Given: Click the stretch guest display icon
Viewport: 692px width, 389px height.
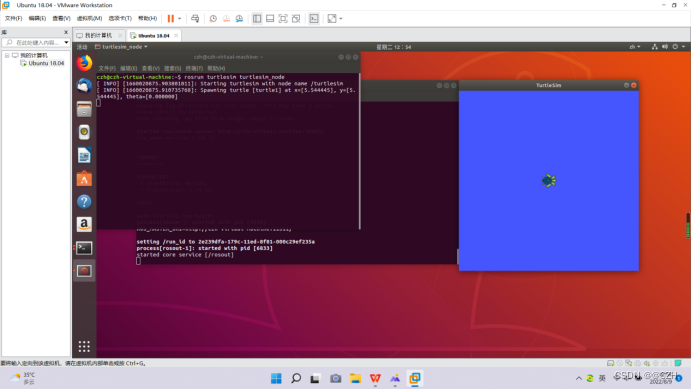Looking at the screenshot, I should 332,19.
